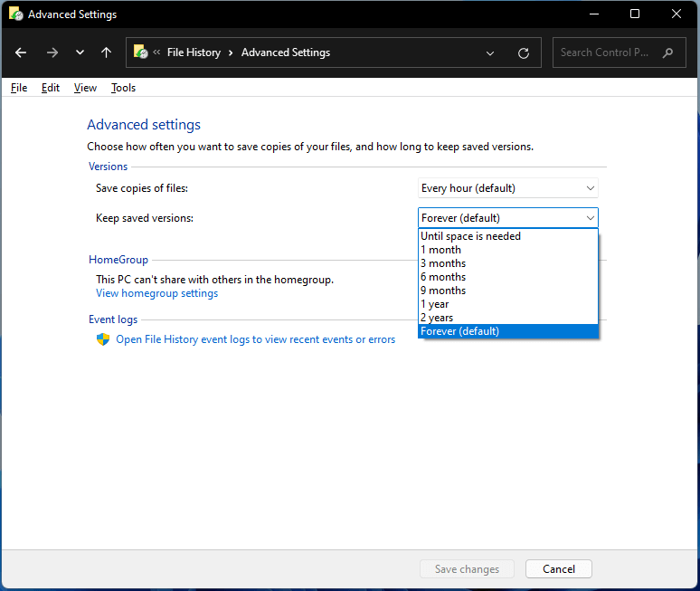The height and width of the screenshot is (591, 700).
Task: Go up one level with Up arrow
Action: [x=106, y=52]
